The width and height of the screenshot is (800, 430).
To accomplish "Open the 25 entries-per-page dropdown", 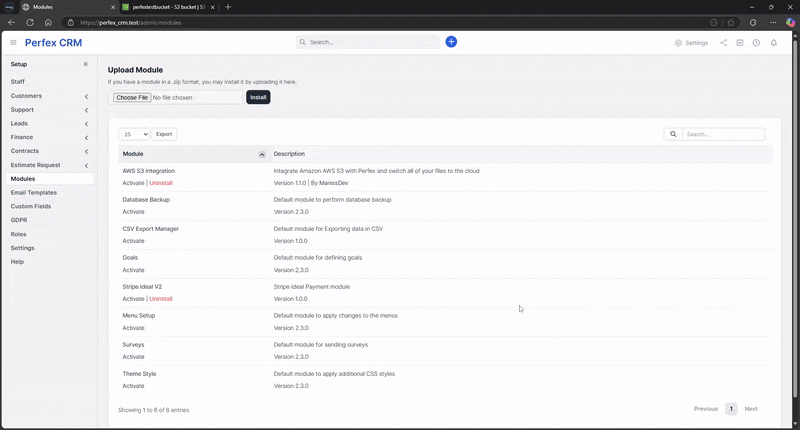I will click(x=134, y=134).
